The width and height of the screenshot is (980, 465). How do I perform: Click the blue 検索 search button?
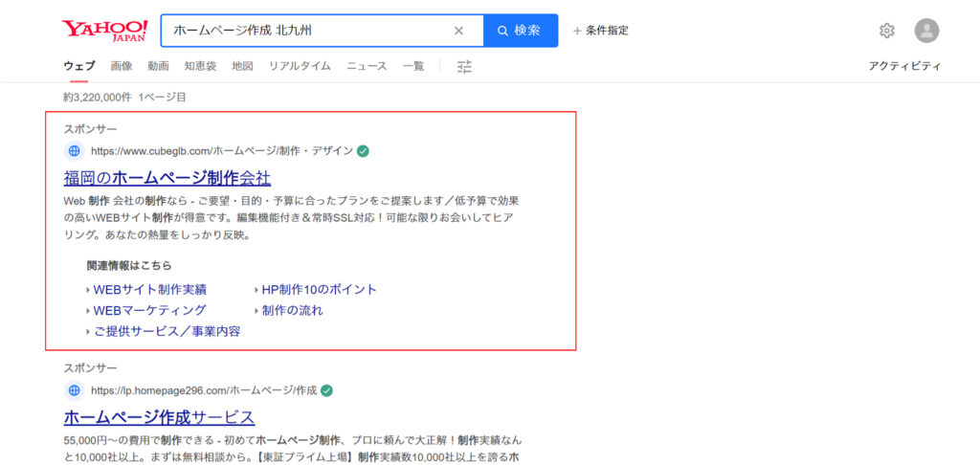tap(521, 31)
